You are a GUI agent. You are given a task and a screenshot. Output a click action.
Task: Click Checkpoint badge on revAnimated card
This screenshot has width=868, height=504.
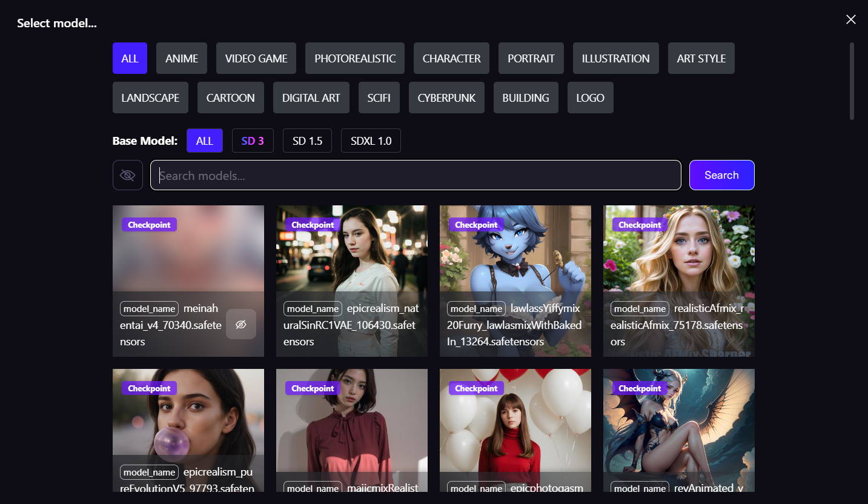[x=640, y=388]
